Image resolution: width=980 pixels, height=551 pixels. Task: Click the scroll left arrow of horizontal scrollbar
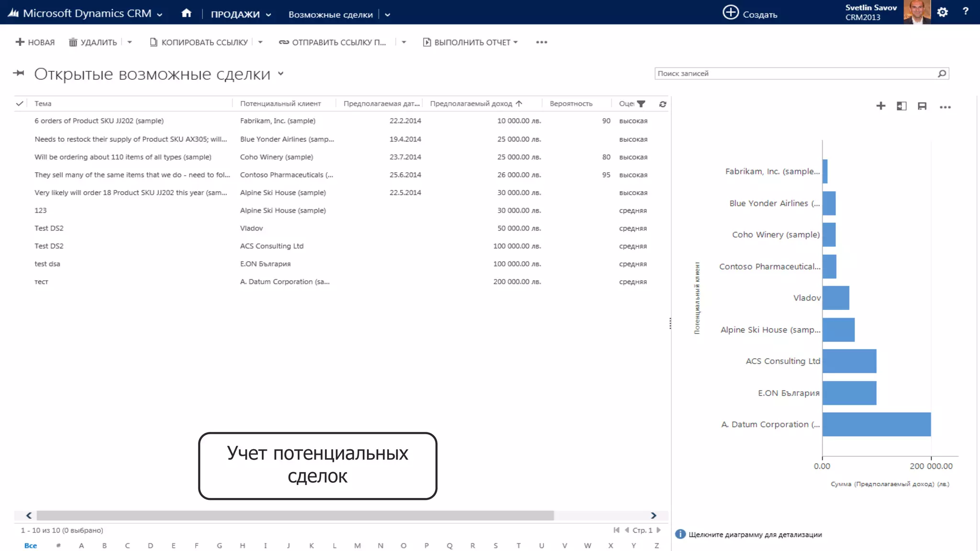(29, 515)
